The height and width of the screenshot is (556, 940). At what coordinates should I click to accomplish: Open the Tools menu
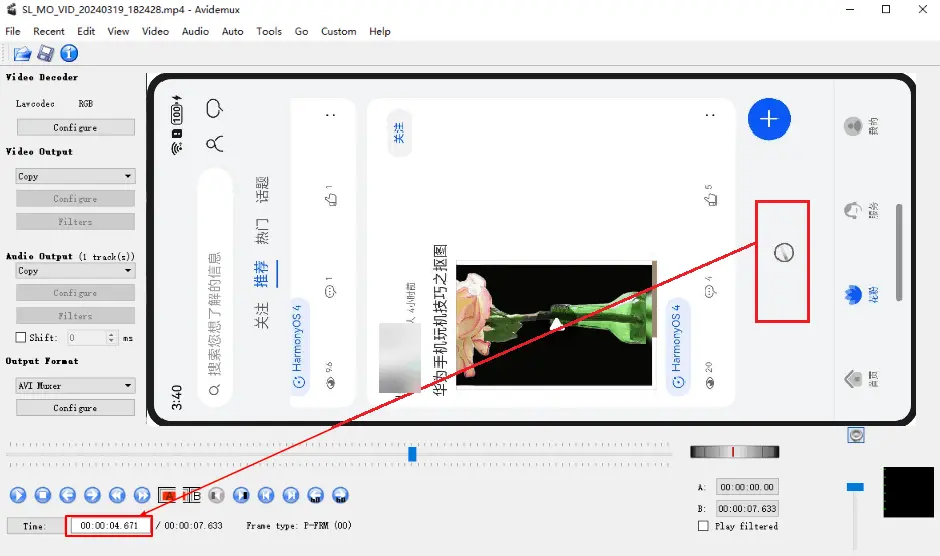click(x=269, y=31)
